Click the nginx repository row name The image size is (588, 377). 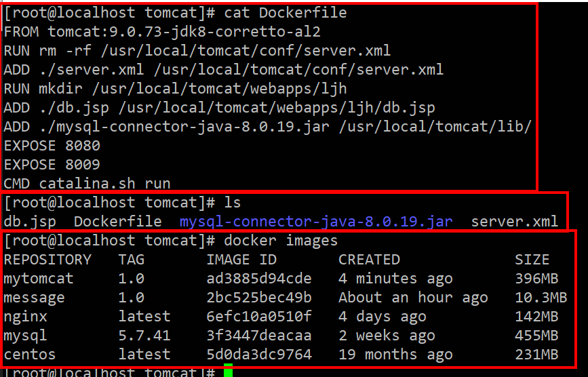click(26, 317)
